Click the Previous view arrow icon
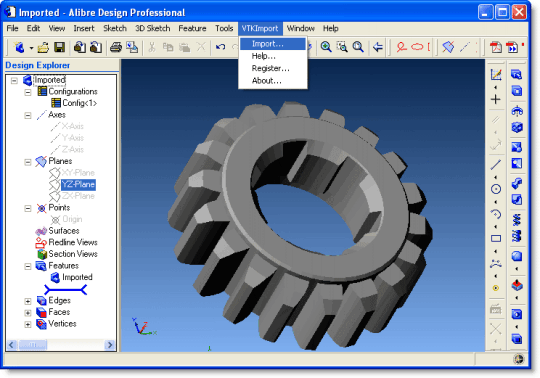 tap(378, 47)
